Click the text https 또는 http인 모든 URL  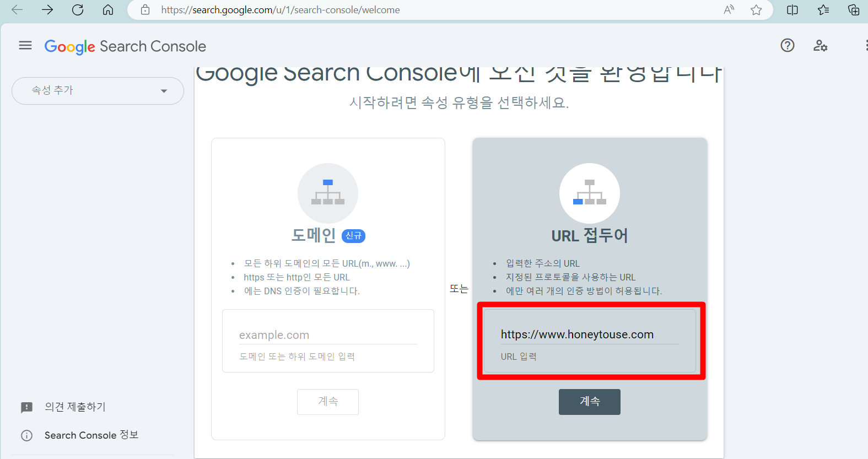click(x=297, y=277)
